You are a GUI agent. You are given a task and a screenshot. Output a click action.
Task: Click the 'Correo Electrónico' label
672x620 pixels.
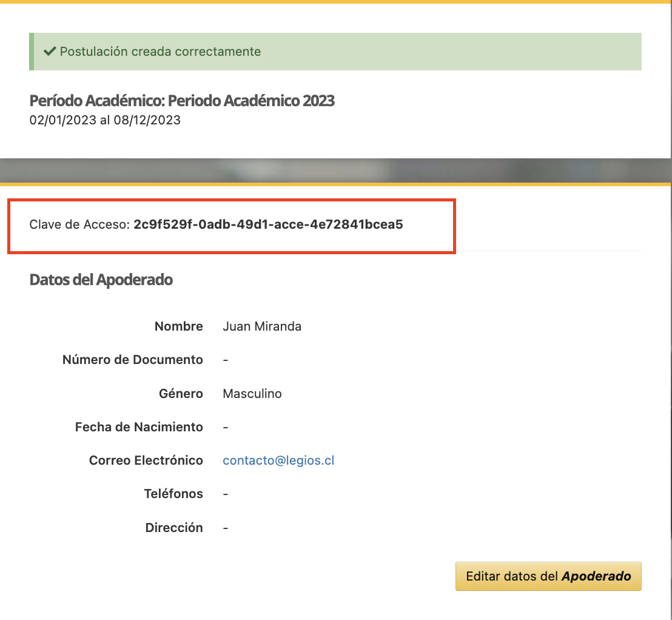(146, 460)
